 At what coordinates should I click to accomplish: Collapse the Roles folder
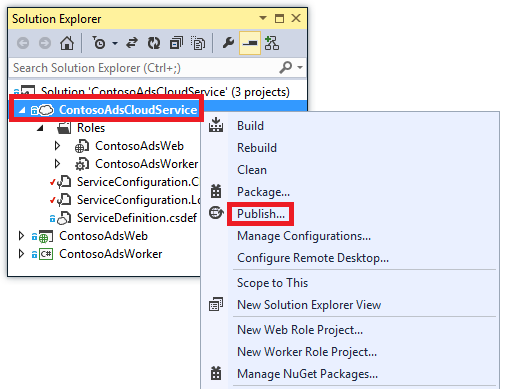coord(40,128)
